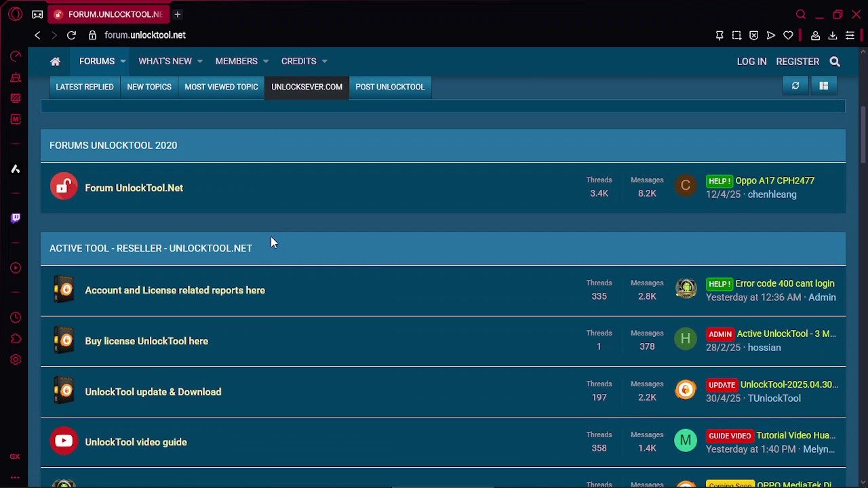868x488 pixels.
Task: Open Account and License related reports here
Action: coord(175,290)
